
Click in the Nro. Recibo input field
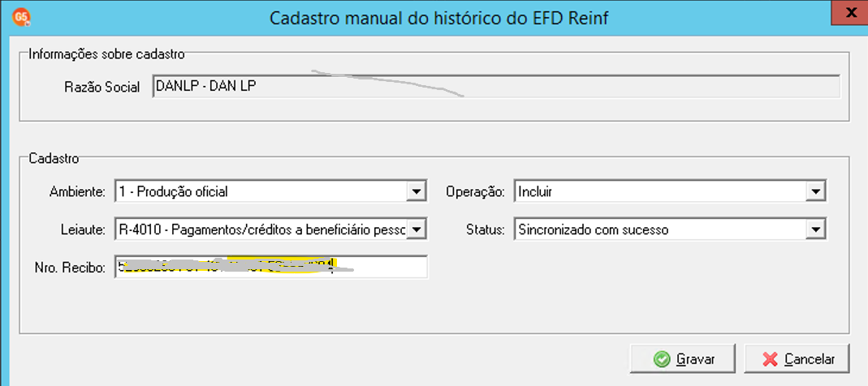271,267
